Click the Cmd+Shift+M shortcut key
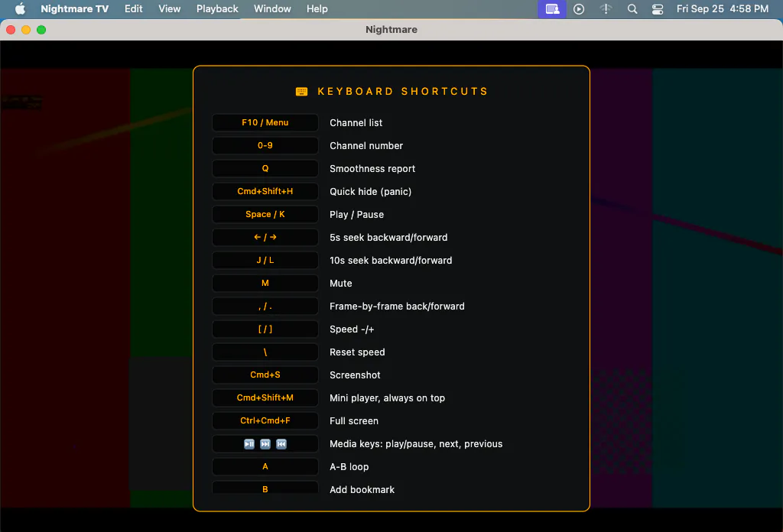Image resolution: width=783 pixels, height=532 pixels. coord(265,397)
